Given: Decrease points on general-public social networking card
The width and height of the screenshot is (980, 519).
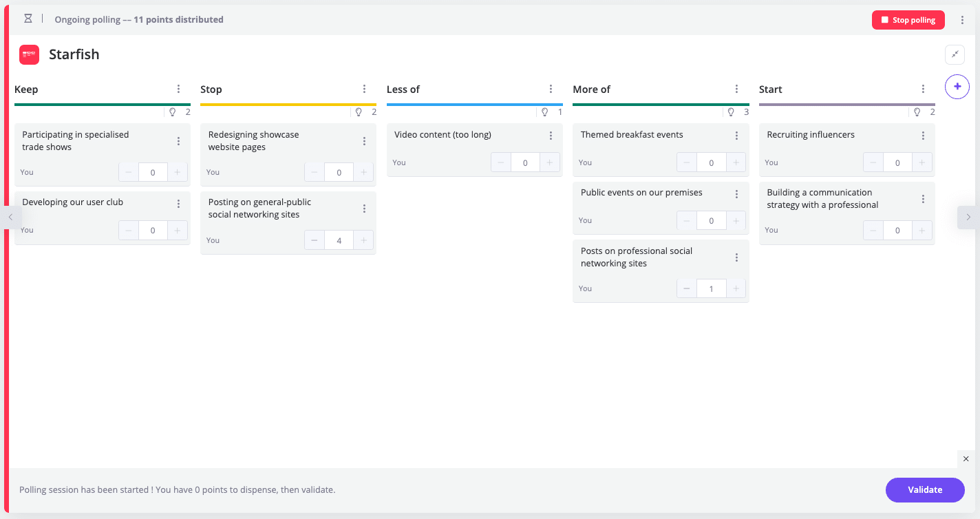Looking at the screenshot, I should 315,240.
